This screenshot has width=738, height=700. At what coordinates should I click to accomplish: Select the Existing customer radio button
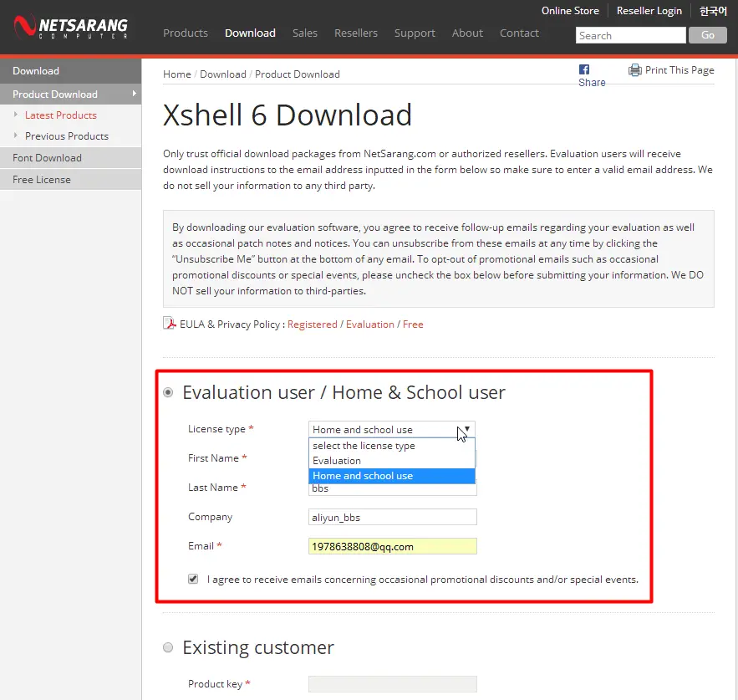168,647
